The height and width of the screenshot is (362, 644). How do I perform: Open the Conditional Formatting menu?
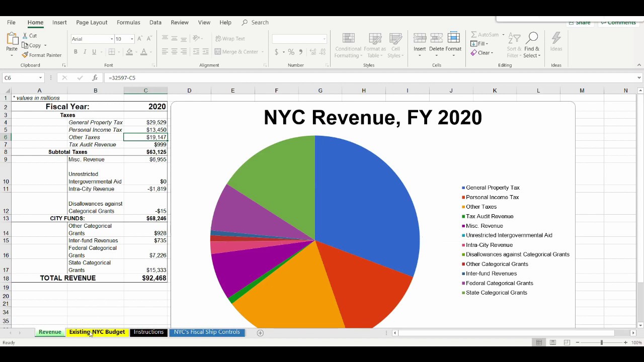tap(348, 45)
